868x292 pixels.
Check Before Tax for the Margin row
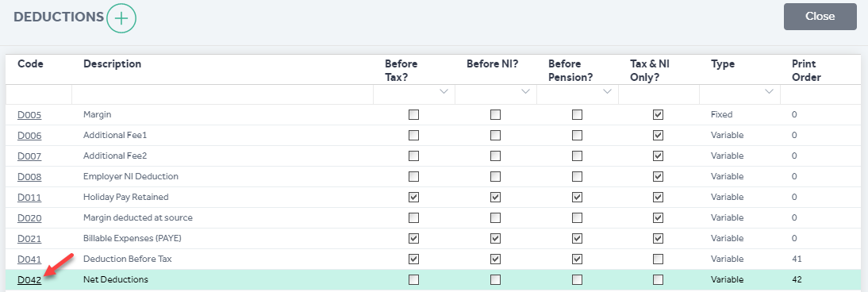pyautogui.click(x=413, y=115)
